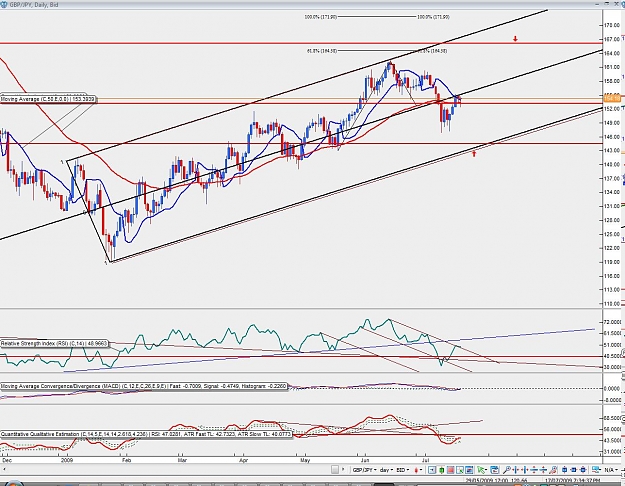Click the red up arrow marker near 143.00
The width and height of the screenshot is (625, 486).
tap(474, 153)
